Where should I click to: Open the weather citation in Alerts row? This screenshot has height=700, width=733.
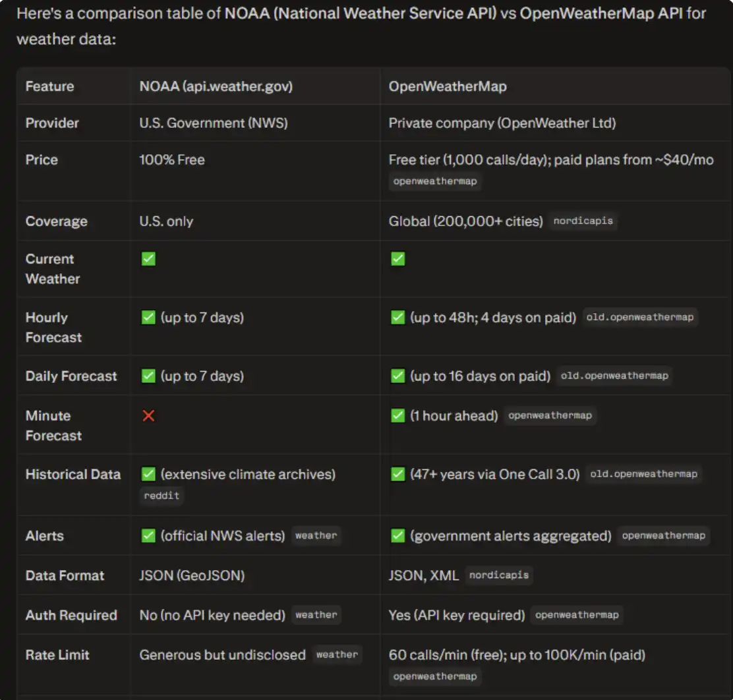pos(316,536)
